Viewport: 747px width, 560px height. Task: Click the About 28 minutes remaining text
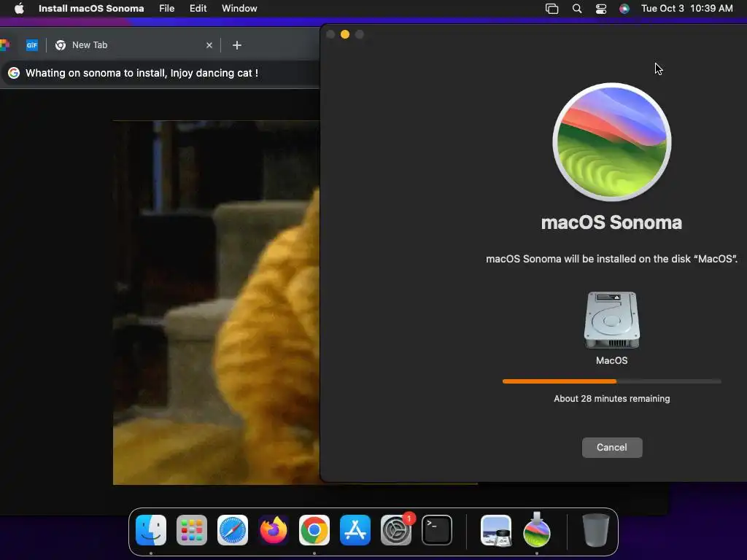[x=612, y=399]
